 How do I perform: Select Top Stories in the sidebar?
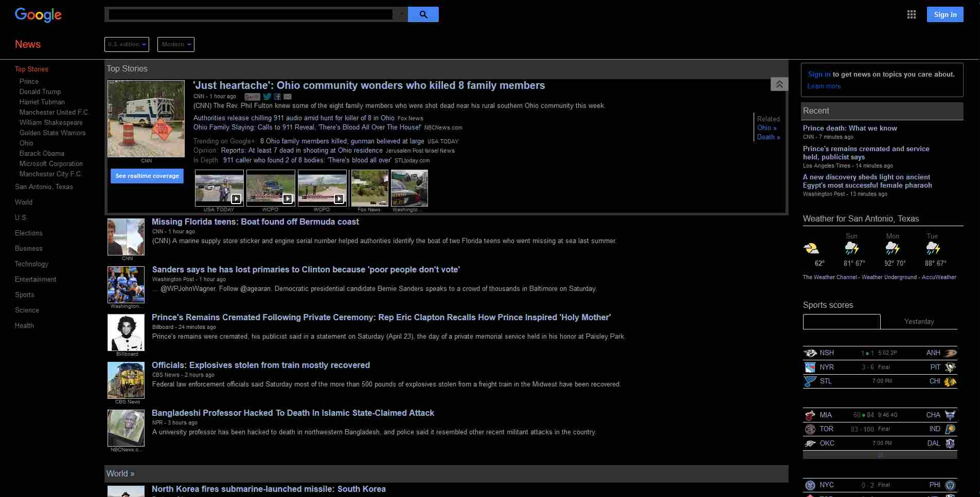(x=31, y=69)
